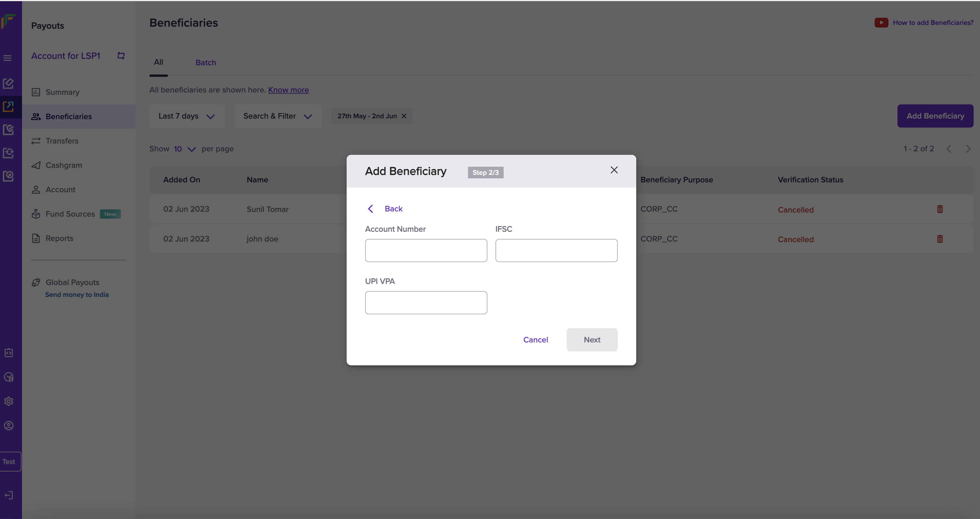980x519 pixels.
Task: Remove the 27th May - 2nd Jun filter chip
Action: [x=404, y=116]
